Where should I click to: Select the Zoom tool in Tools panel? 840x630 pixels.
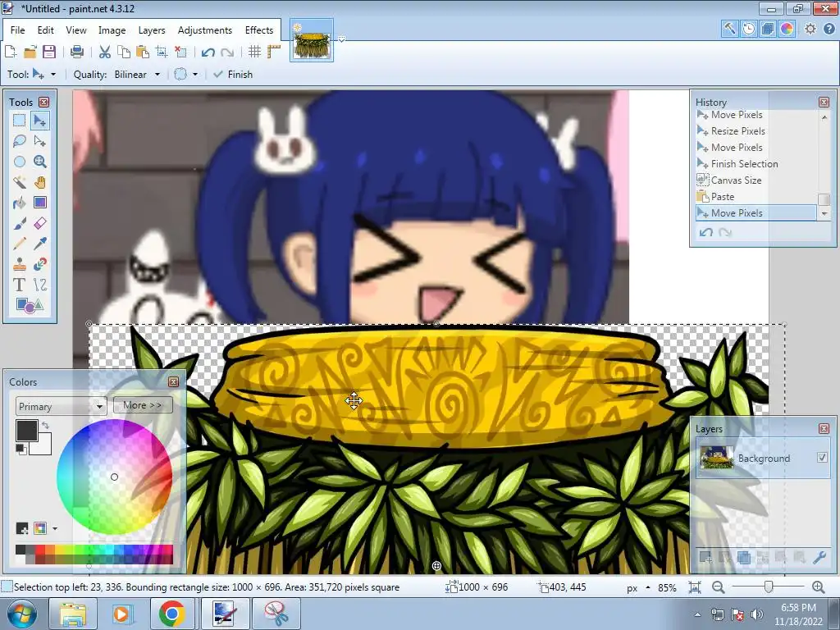tap(39, 162)
